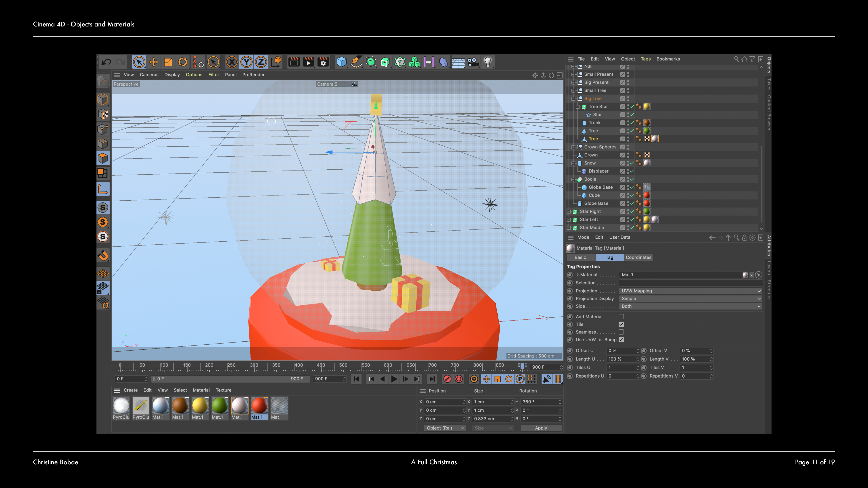Open Edit Render Settings icon
This screenshot has width=868, height=488.
click(323, 62)
